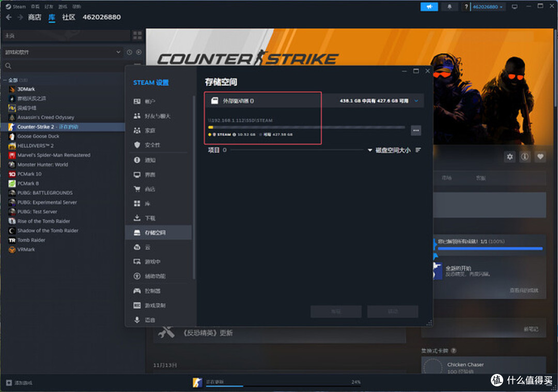Open the 磁盘空间大小 sort dropdown

tap(390, 150)
